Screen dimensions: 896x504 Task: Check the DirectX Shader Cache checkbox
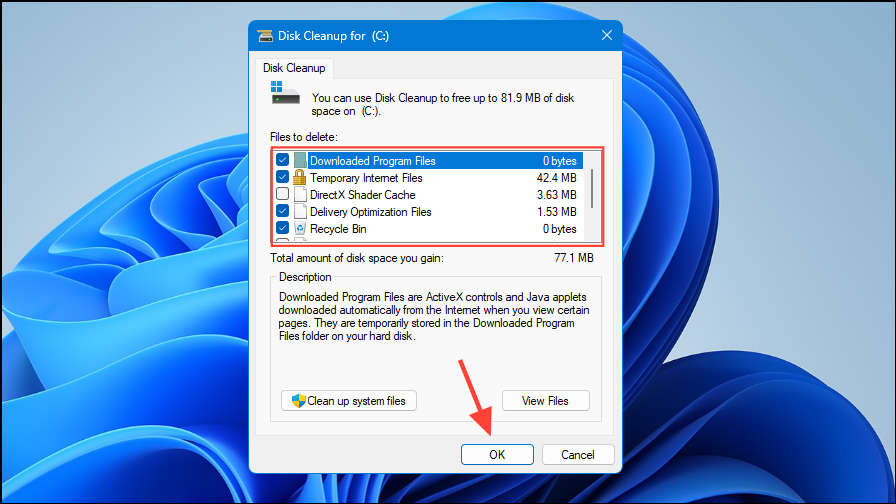click(282, 194)
